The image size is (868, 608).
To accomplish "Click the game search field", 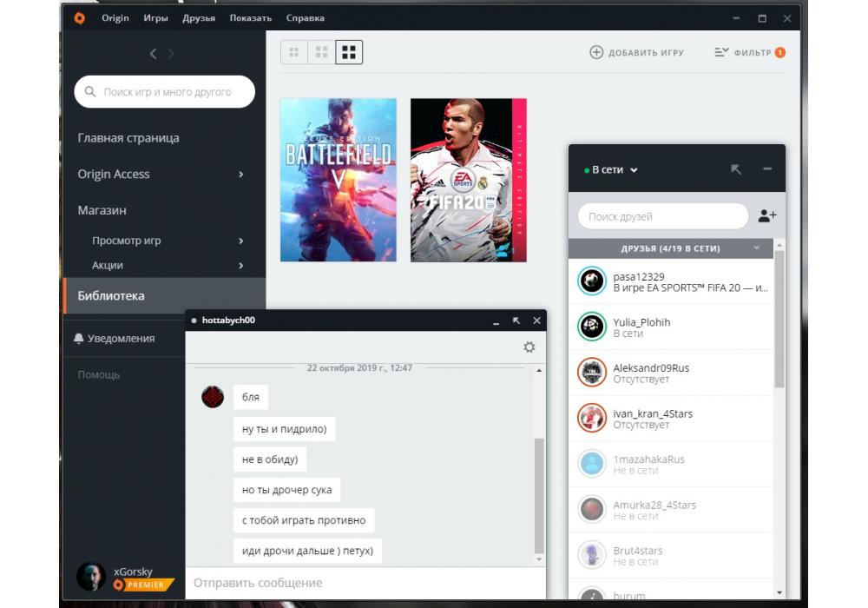I will [x=164, y=92].
